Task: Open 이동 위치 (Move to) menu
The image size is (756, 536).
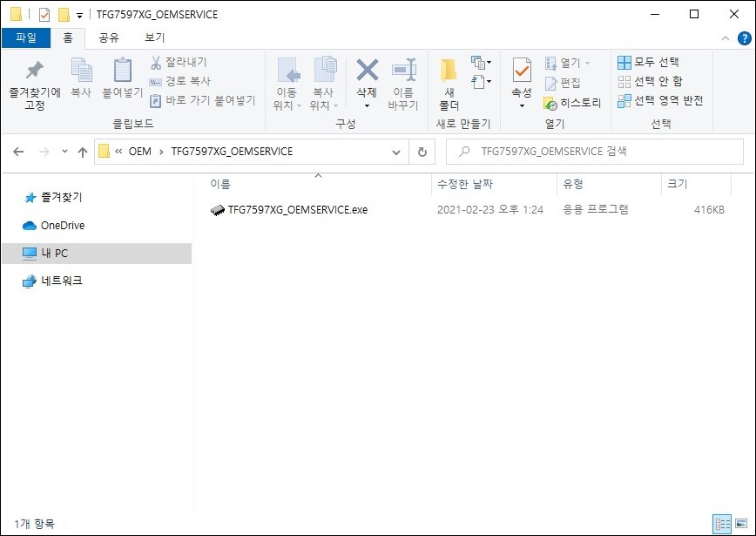Action: point(287,85)
